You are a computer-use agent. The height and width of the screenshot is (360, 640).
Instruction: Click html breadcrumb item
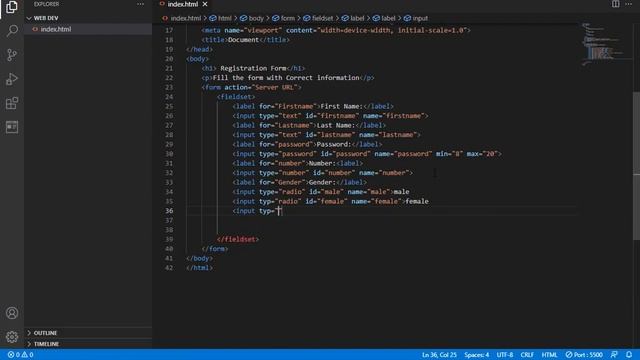coord(221,18)
